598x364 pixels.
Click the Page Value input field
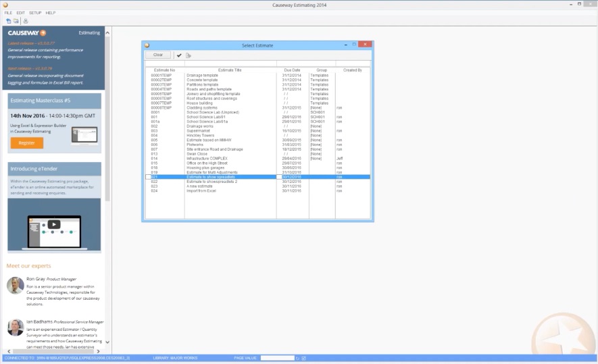point(277,359)
